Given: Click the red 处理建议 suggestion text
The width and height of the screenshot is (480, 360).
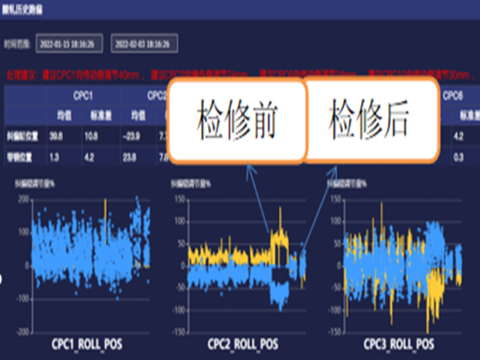Looking at the screenshot, I should (x=240, y=75).
